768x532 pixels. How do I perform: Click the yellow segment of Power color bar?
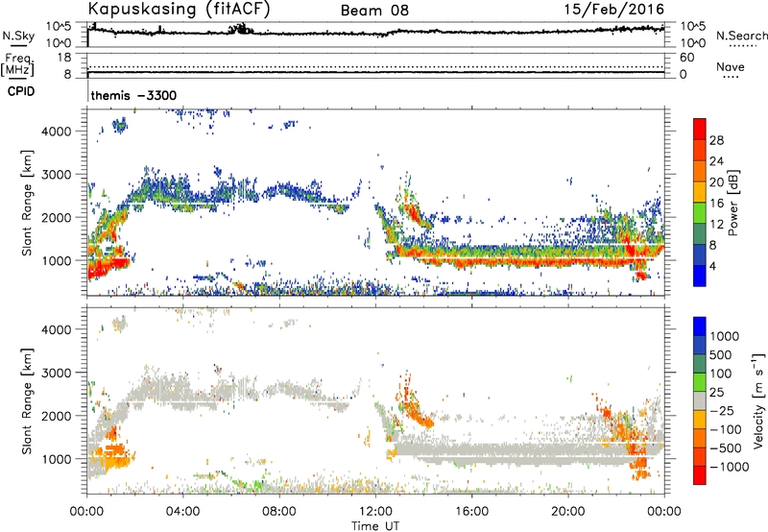(x=700, y=192)
